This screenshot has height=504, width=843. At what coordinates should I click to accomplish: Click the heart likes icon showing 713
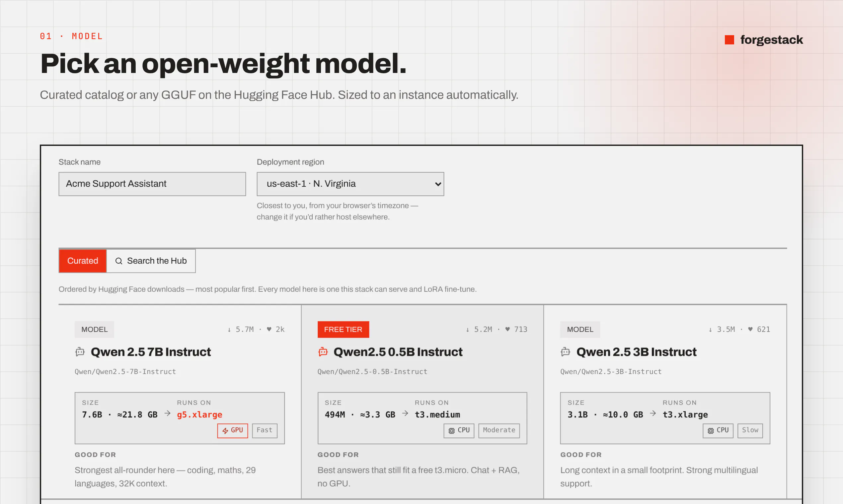507,329
